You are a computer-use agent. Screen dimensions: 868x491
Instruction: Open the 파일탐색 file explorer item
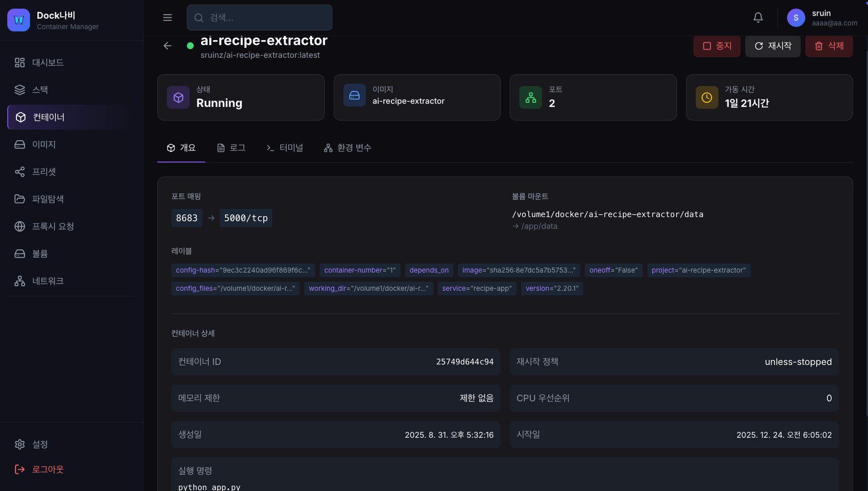coord(47,199)
